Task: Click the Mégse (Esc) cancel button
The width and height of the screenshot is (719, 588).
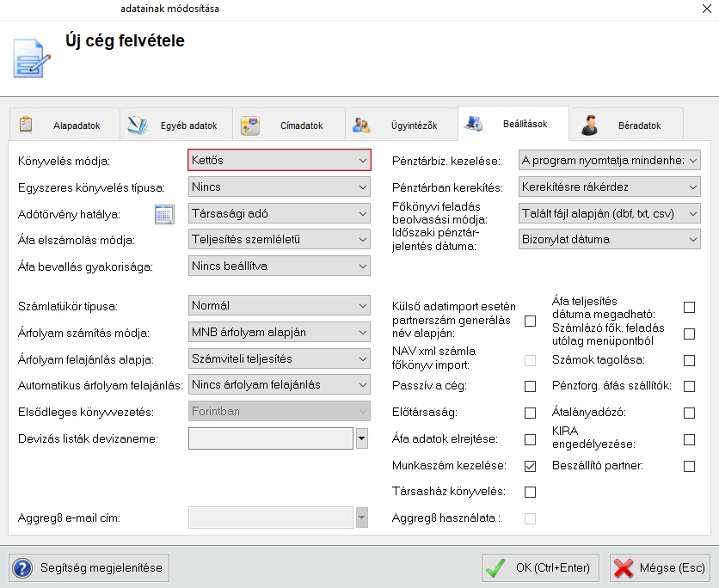Action: pyautogui.click(x=660, y=568)
